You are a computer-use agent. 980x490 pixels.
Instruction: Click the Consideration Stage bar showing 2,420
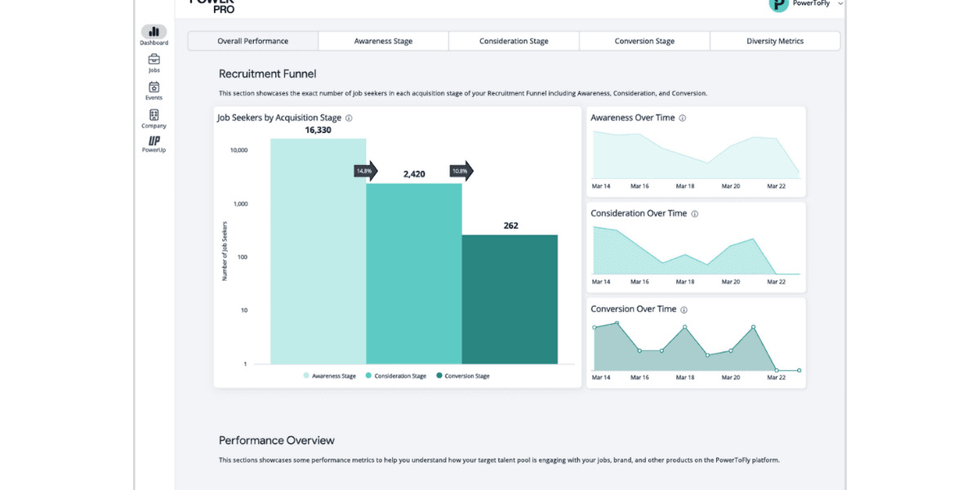coord(414,274)
